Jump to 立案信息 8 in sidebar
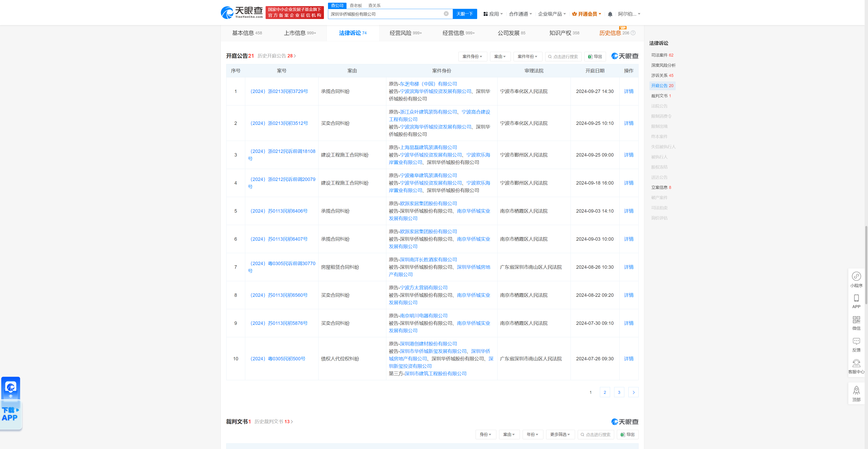The image size is (868, 449). [661, 188]
